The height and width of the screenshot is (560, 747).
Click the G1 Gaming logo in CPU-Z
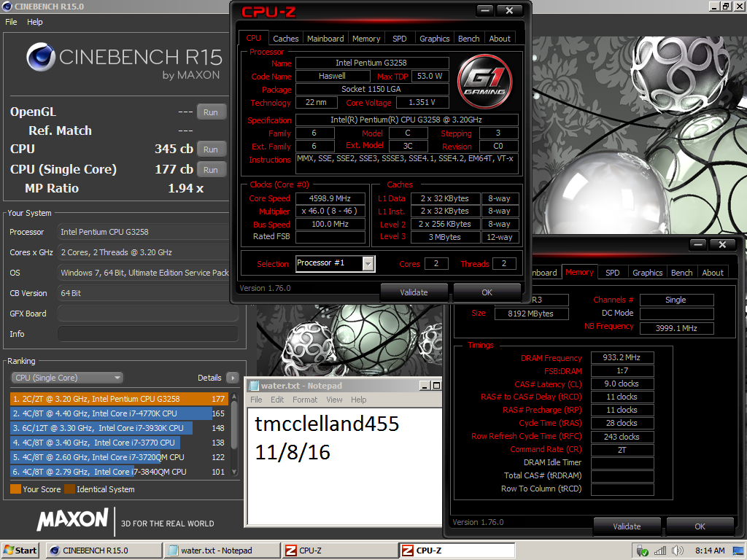(x=484, y=82)
